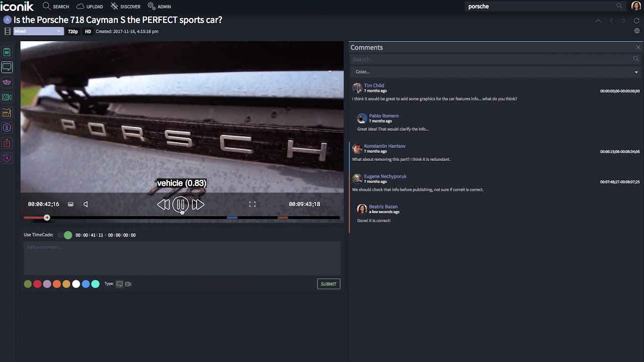Viewport: 644px width, 362px height.
Task: Click the up chevron near the title
Action: 598,21
